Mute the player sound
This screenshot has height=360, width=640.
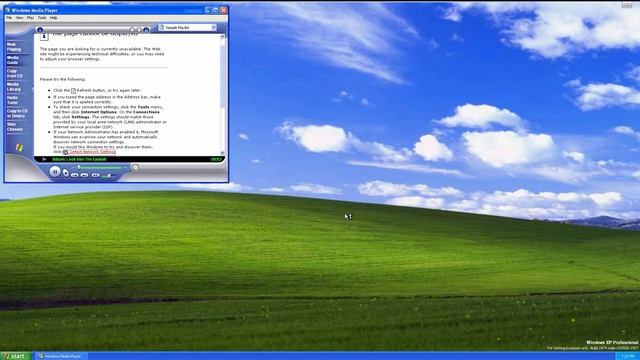(x=96, y=175)
